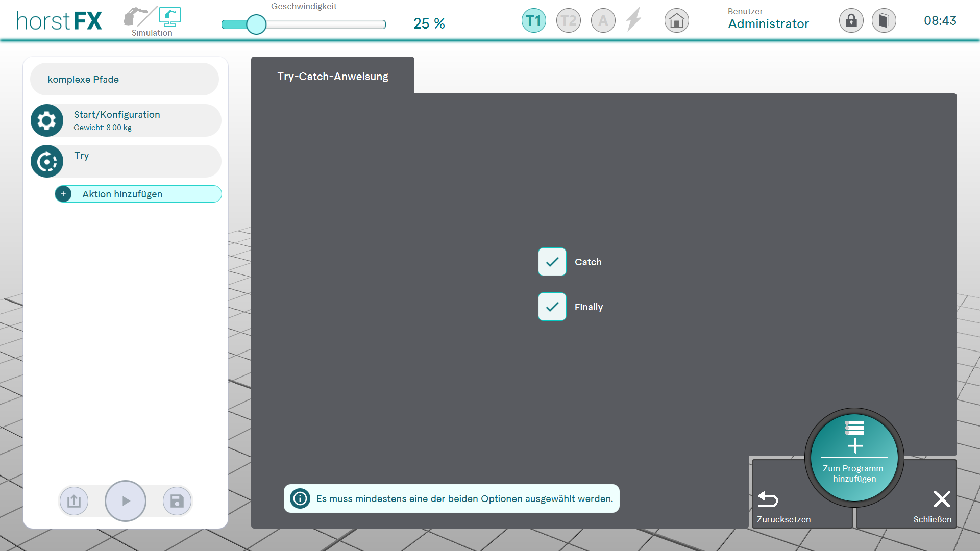Viewport: 980px width, 551px height.
Task: Click the info icon in hint message
Action: click(x=300, y=498)
